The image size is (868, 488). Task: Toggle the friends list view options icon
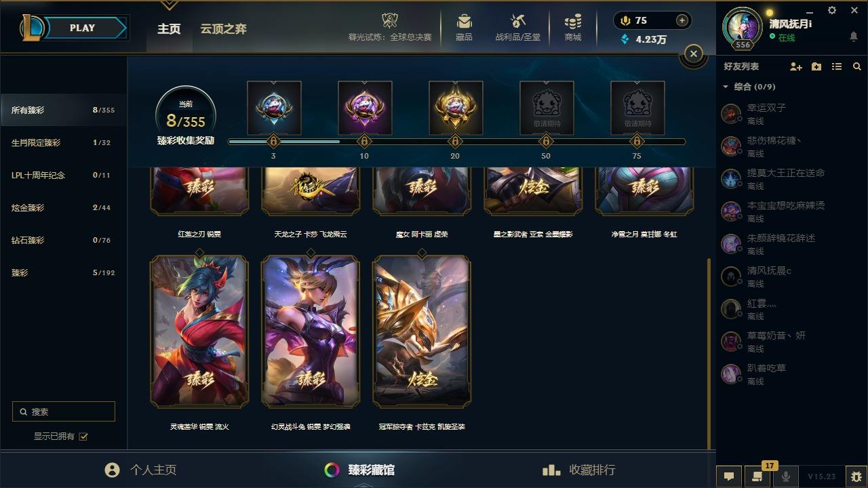(837, 66)
